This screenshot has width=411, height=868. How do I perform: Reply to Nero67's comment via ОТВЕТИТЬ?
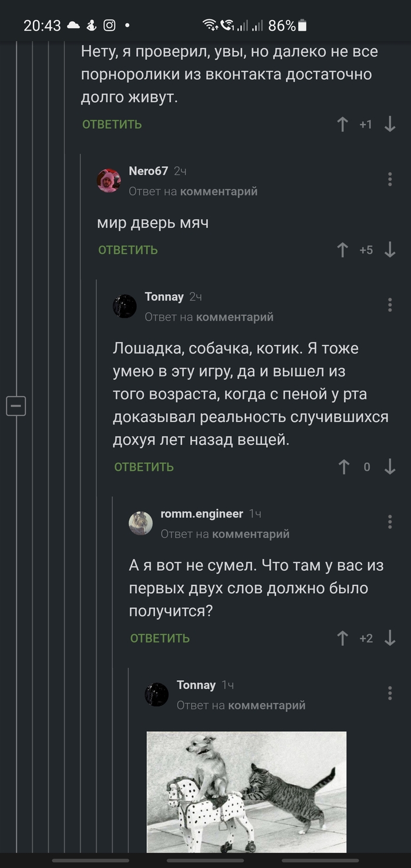coord(128,250)
